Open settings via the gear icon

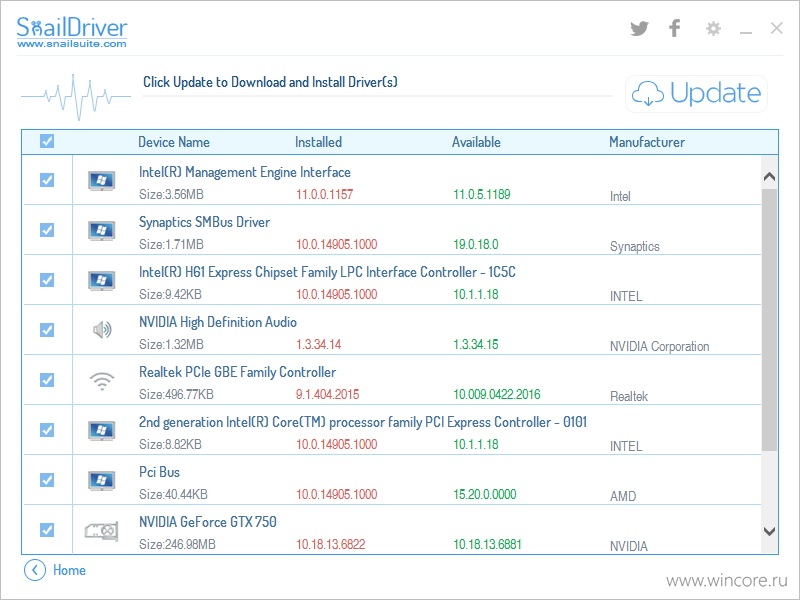(713, 29)
